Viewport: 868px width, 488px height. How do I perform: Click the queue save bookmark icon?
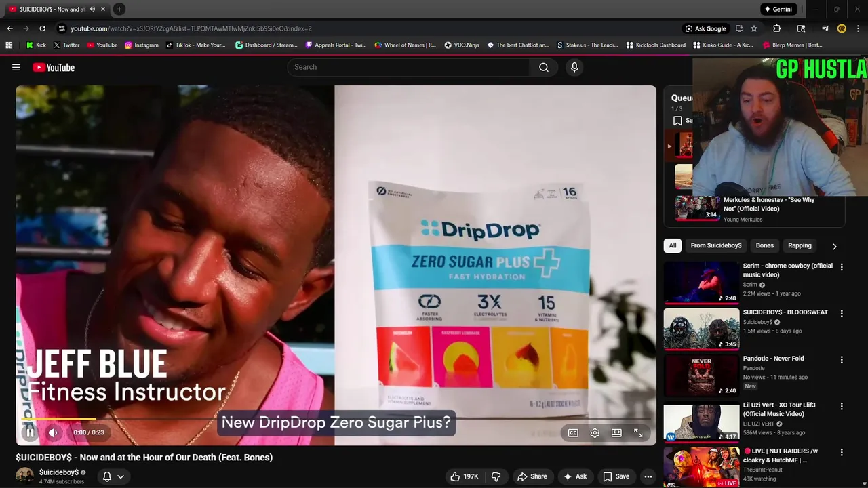(677, 121)
